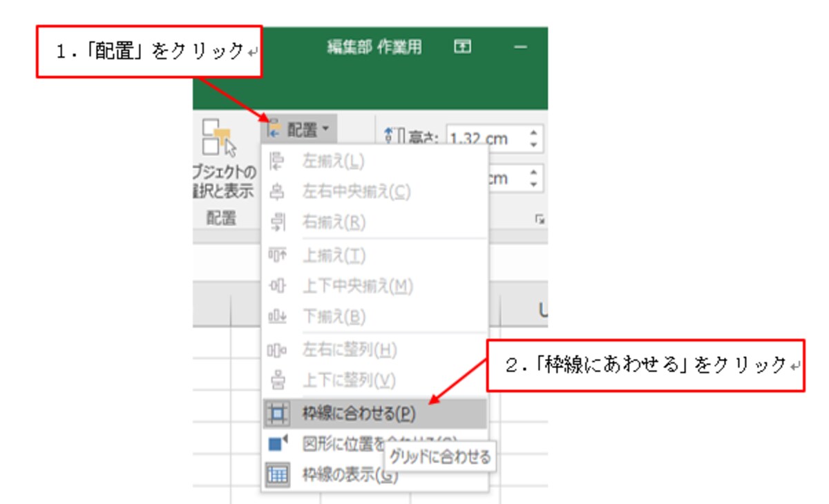
Task: Select 左揃え(L) from the menu
Action: [374, 162]
